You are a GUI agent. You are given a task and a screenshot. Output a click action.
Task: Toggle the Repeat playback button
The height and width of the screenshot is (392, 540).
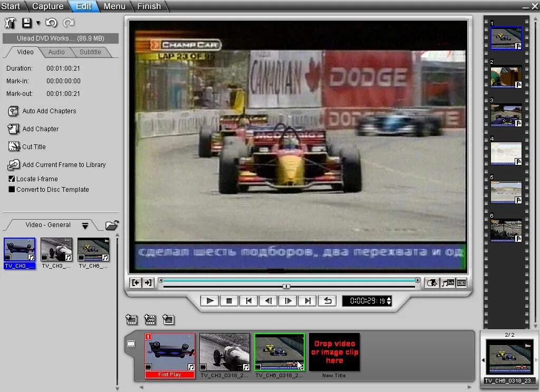pyautogui.click(x=327, y=301)
